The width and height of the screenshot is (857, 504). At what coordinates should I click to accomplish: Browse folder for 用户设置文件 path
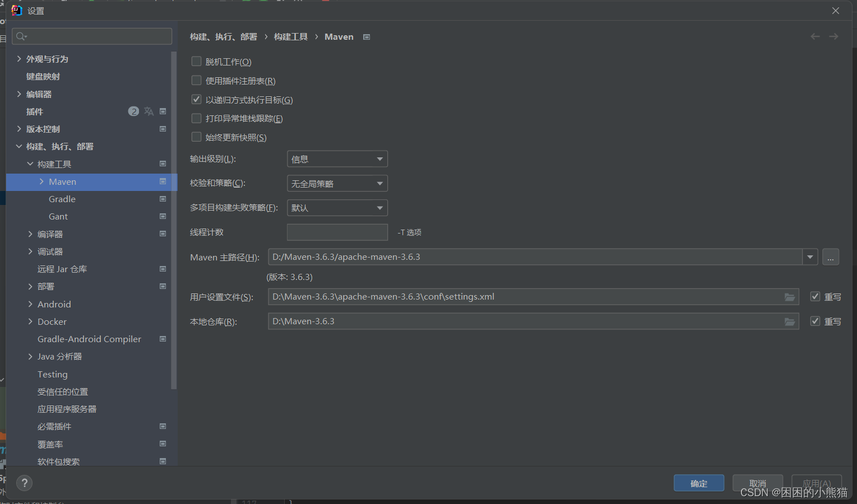(x=790, y=297)
